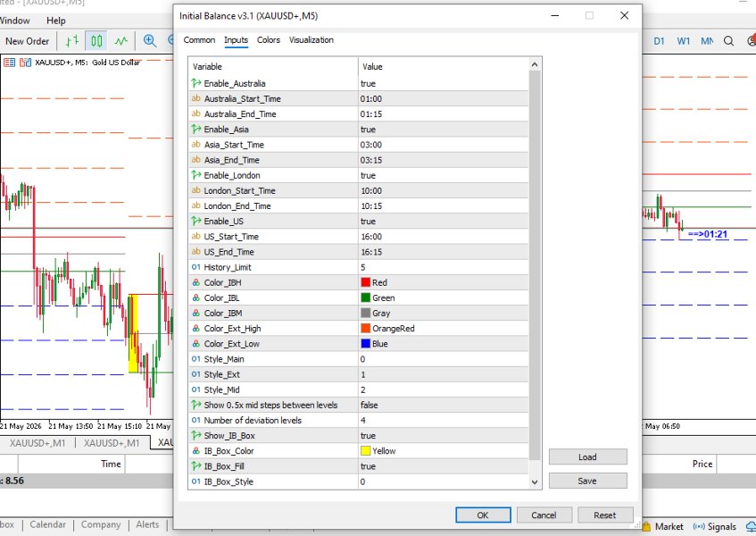The height and width of the screenshot is (536, 756).
Task: Click the Enable_US boolean icon
Action: tap(196, 221)
